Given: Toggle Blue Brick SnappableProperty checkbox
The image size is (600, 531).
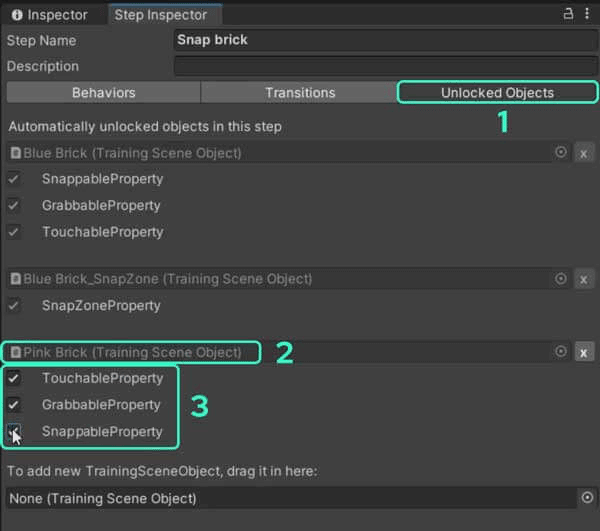Looking at the screenshot, I should pyautogui.click(x=14, y=179).
